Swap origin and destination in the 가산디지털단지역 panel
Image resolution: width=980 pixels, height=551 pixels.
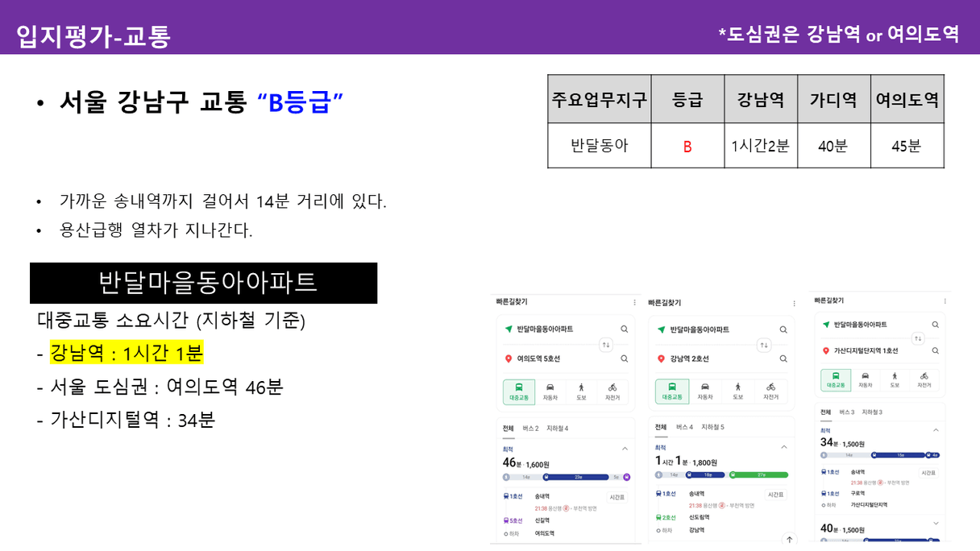(x=918, y=338)
